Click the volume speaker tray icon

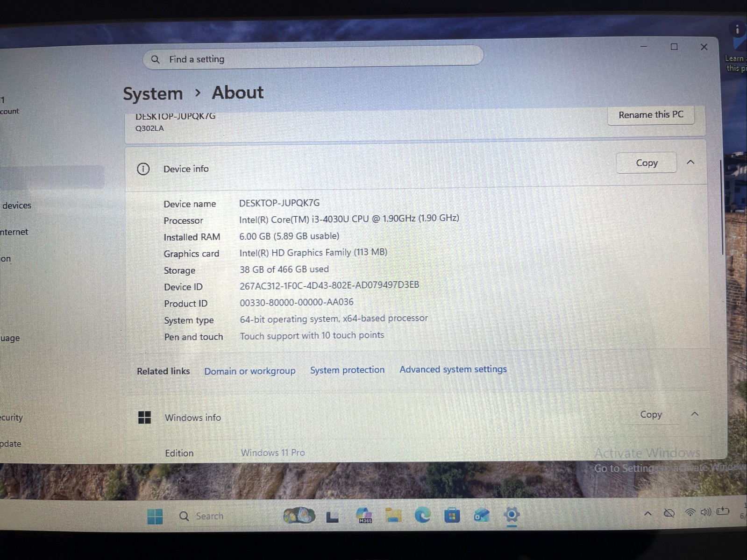pos(705,512)
